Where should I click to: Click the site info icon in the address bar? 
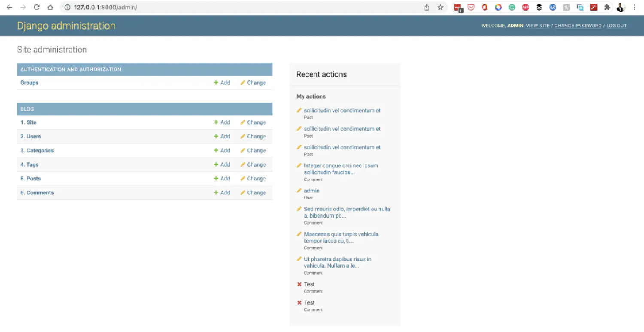point(67,7)
